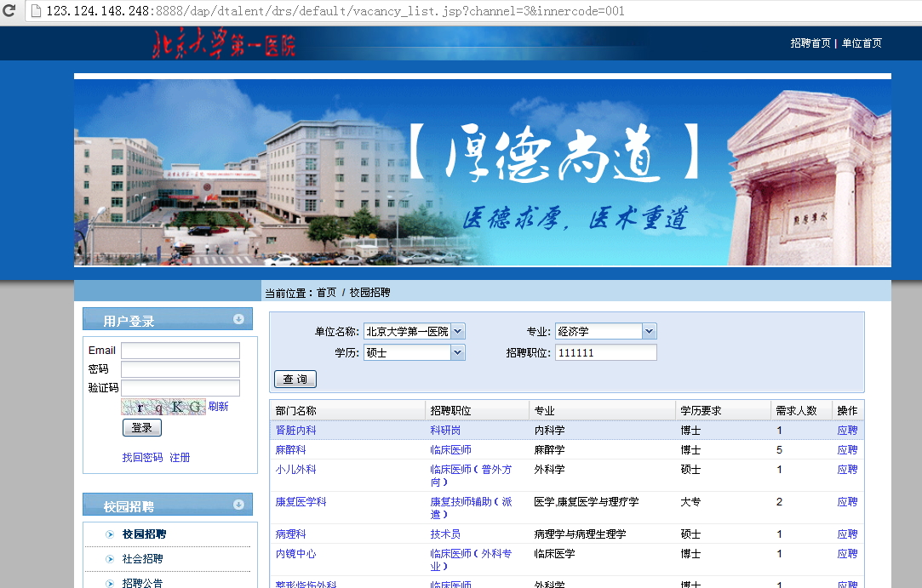Click 刷新 to refresh captcha
This screenshot has width=922, height=588.
point(218,406)
